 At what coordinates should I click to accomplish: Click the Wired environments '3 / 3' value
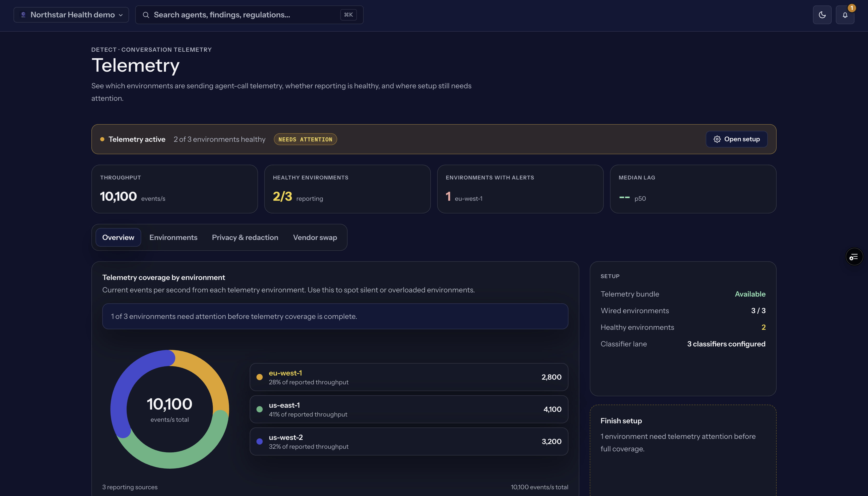758,310
